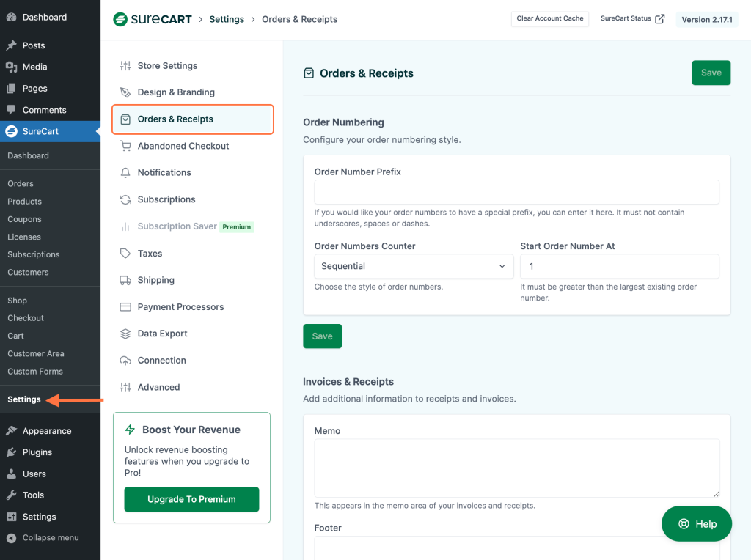Click the Memo text area
Image resolution: width=751 pixels, height=560 pixels.
point(516,468)
